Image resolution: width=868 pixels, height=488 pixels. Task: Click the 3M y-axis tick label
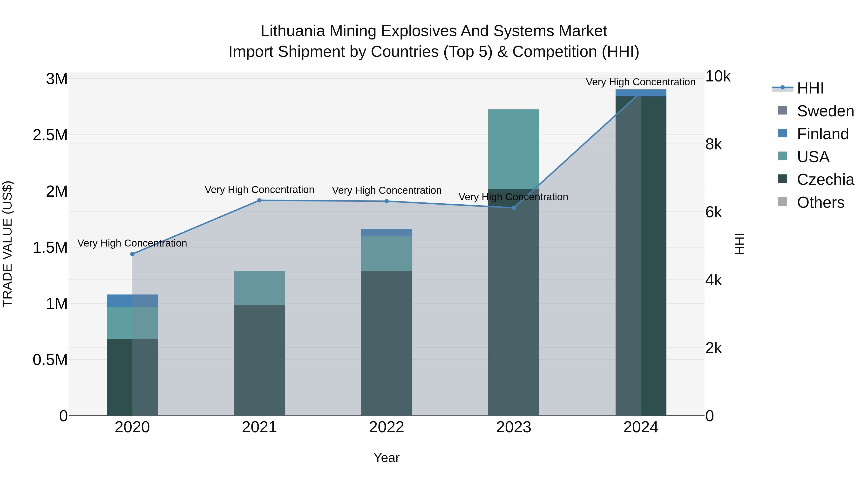[x=57, y=79]
